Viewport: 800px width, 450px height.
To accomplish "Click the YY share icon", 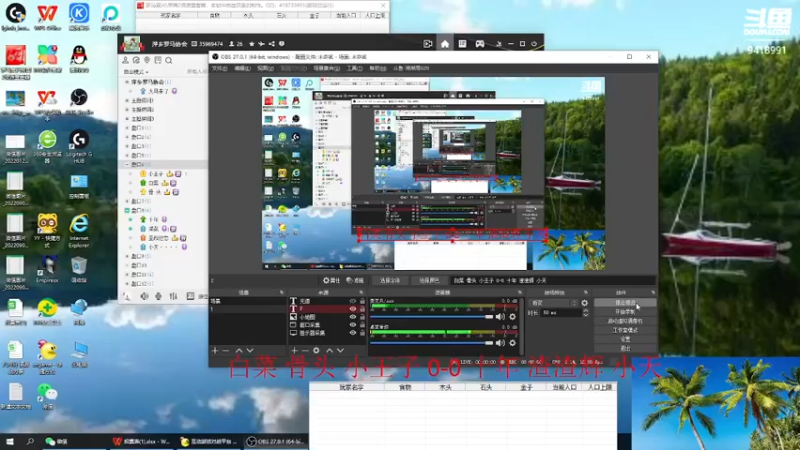I will pyautogui.click(x=271, y=44).
